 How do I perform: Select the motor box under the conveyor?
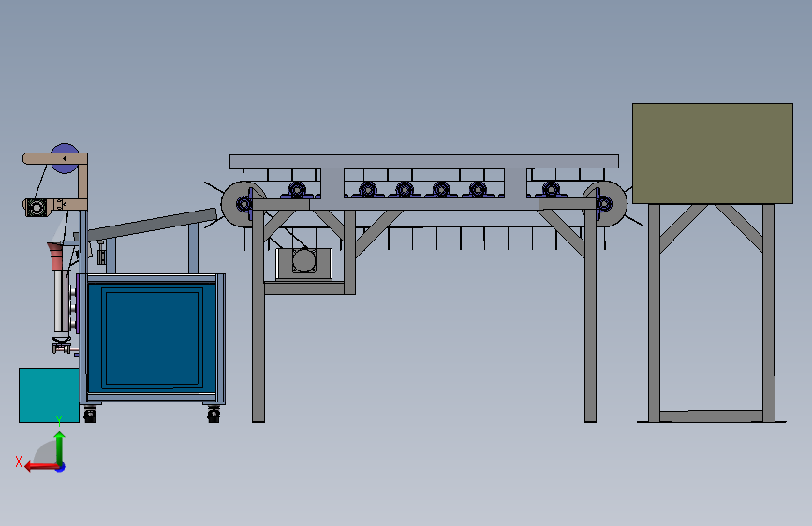pos(304,264)
